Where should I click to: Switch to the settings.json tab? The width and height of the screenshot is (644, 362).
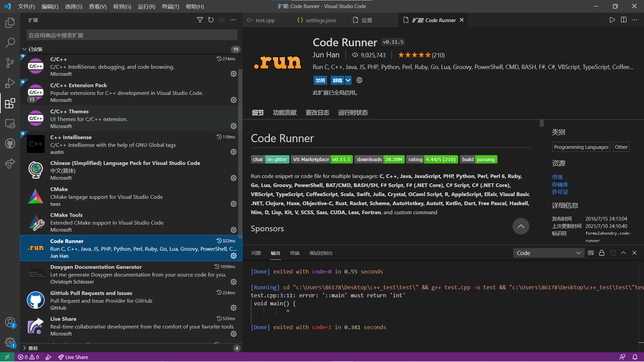(321, 20)
